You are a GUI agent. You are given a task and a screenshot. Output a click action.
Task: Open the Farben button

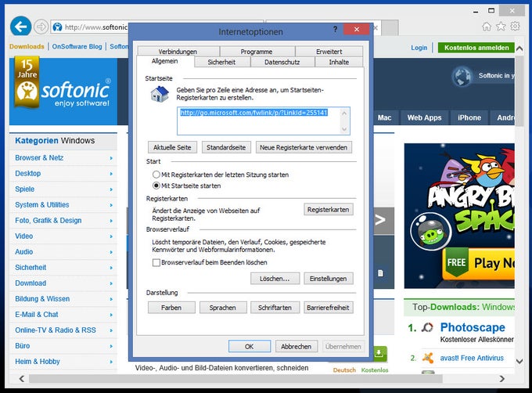(x=171, y=308)
